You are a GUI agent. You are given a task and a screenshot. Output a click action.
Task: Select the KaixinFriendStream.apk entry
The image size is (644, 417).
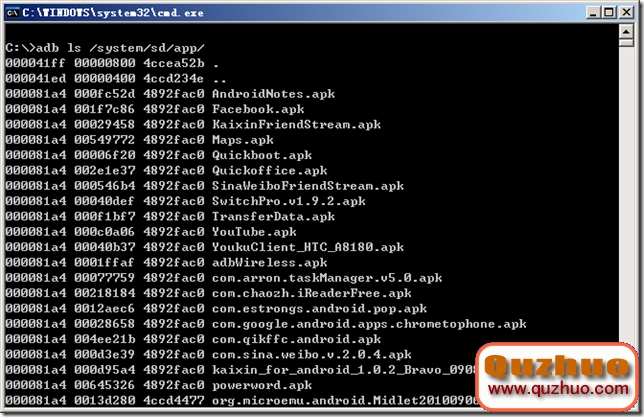coord(297,124)
